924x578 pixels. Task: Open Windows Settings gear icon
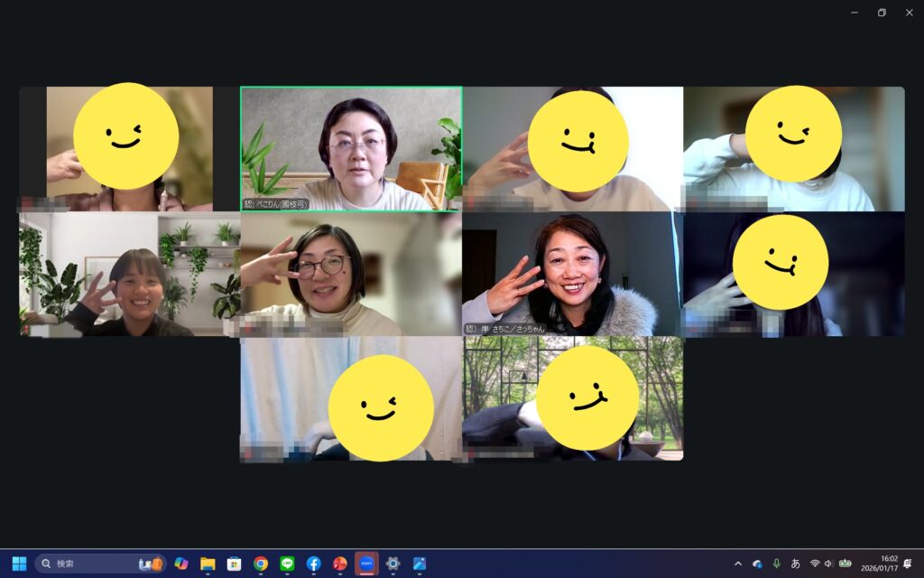pyautogui.click(x=393, y=564)
